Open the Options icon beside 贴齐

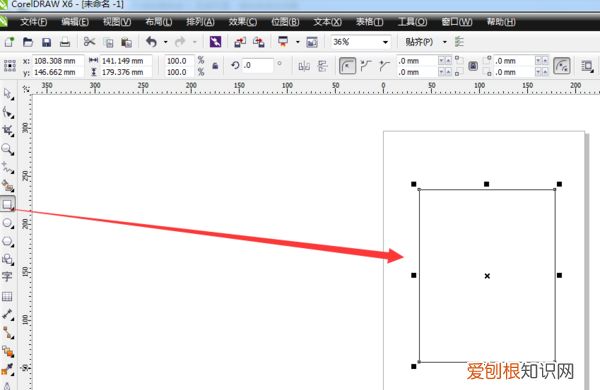pyautogui.click(x=459, y=42)
